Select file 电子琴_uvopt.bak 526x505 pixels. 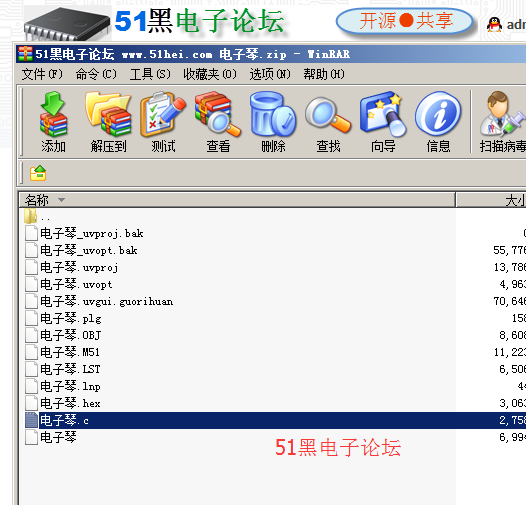click(x=89, y=250)
